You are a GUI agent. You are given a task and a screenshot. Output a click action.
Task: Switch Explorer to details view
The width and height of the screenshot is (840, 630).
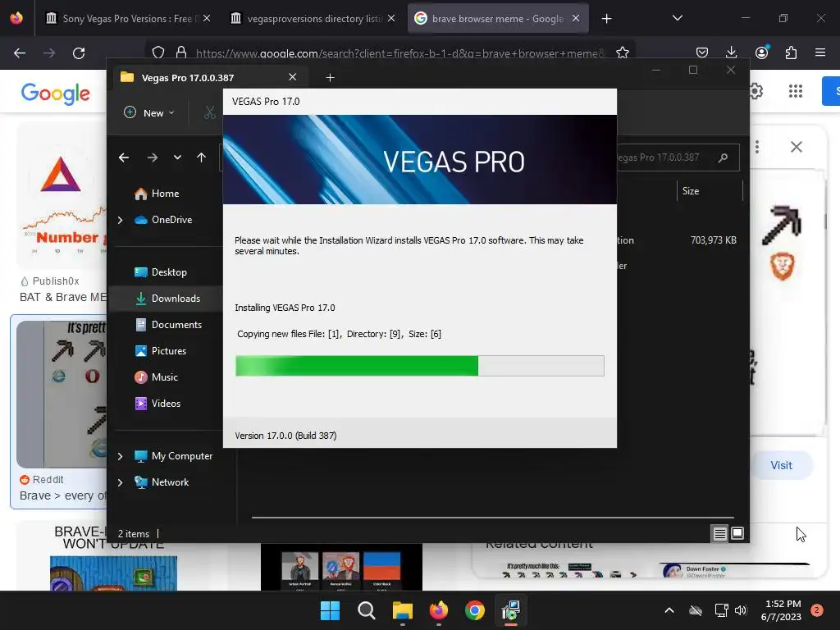click(719, 533)
